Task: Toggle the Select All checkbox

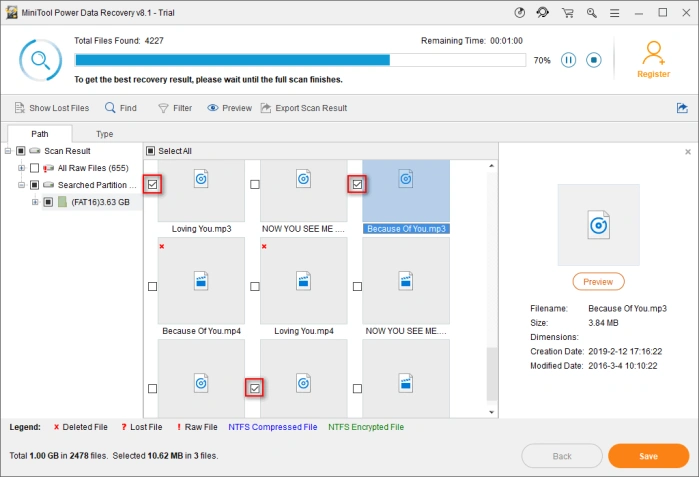Action: point(151,151)
